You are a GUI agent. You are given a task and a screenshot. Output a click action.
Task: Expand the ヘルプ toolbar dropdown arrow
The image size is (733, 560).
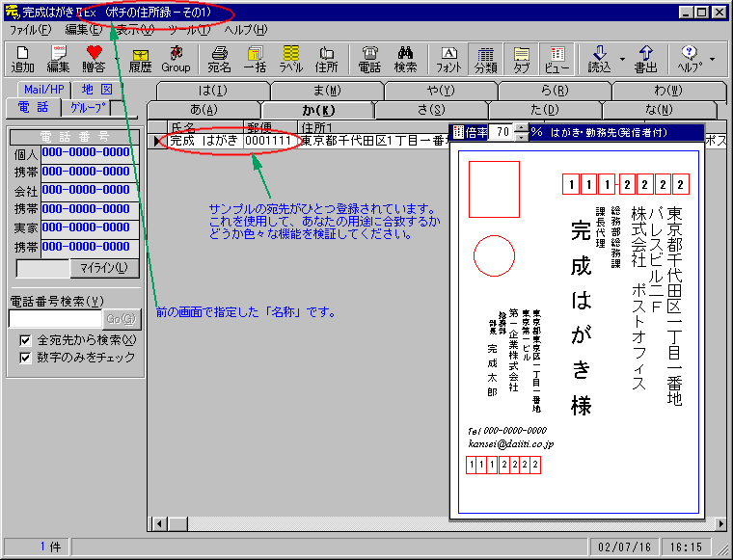(713, 59)
